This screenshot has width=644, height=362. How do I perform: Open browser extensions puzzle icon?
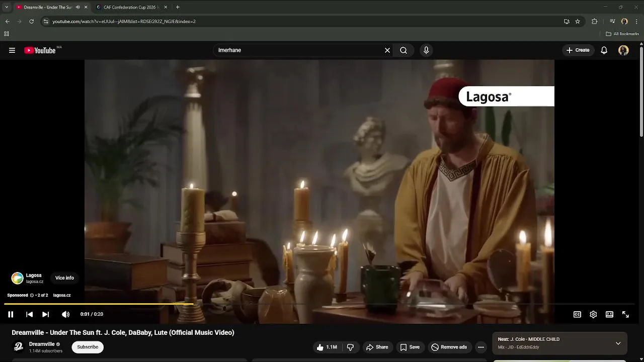click(595, 21)
